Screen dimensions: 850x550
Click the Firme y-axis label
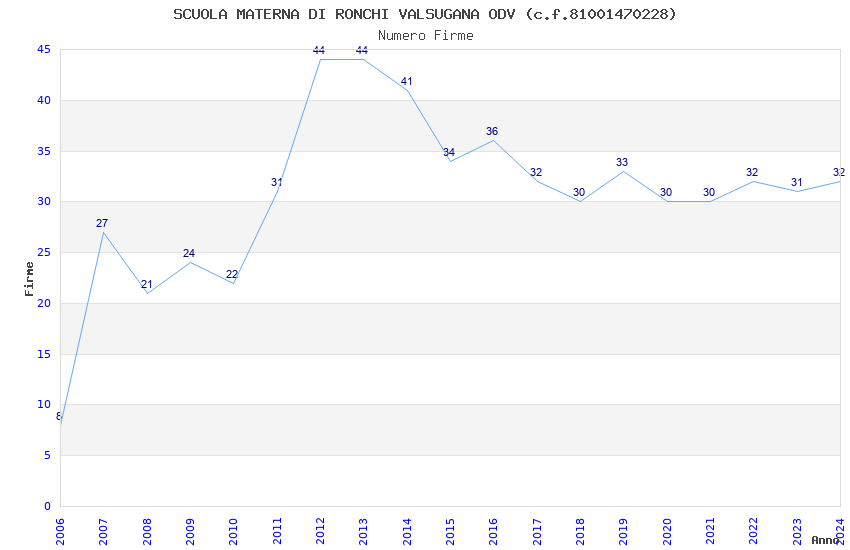coord(29,279)
